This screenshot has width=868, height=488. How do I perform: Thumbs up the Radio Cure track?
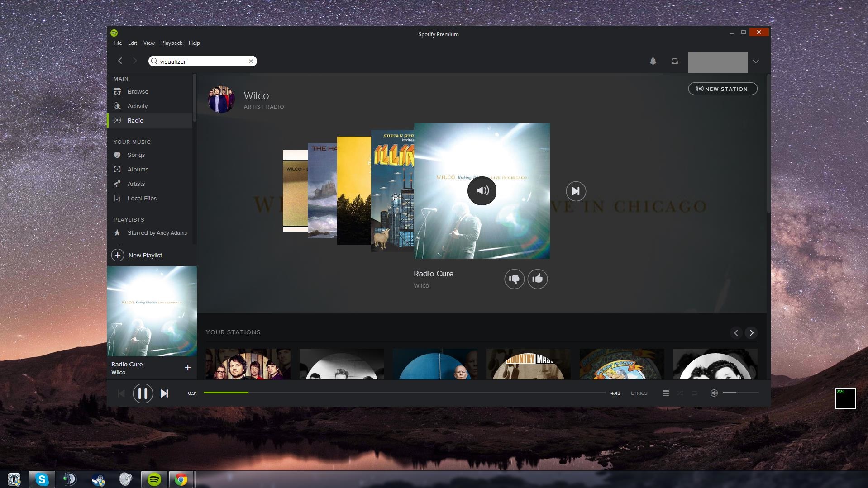(537, 279)
